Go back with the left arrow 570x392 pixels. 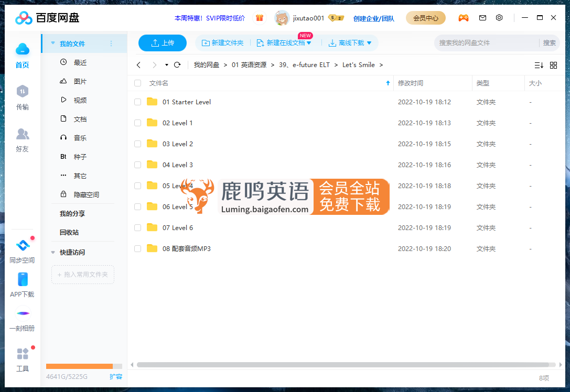pos(138,65)
